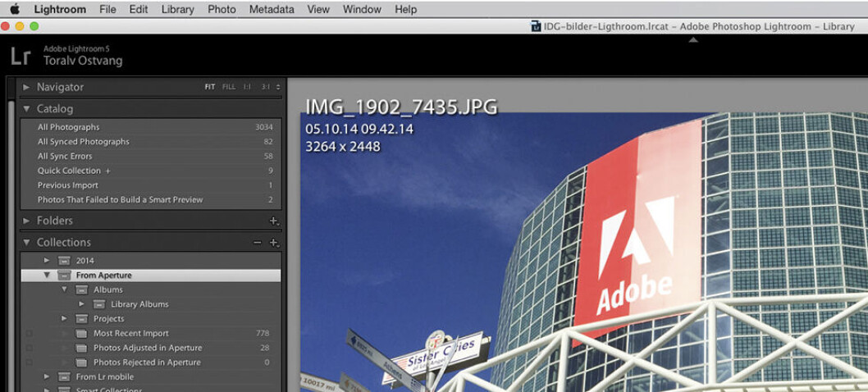Click the IMG_1902_7435.JPG filename overlay
The image size is (868, 392).
click(401, 107)
